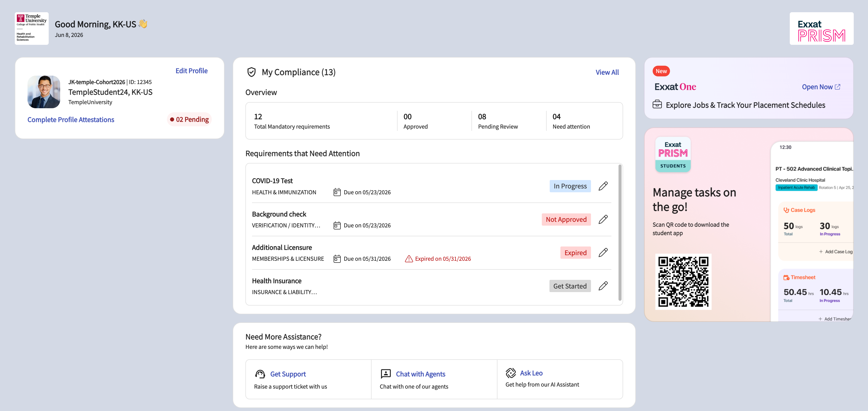Viewport: 868px width, 411px height.
Task: Click MEMBERSHIPS & LICENSURE category label
Action: 288,258
